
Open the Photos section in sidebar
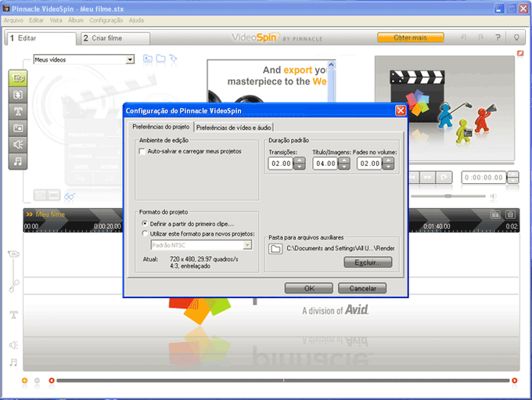pos(18,128)
